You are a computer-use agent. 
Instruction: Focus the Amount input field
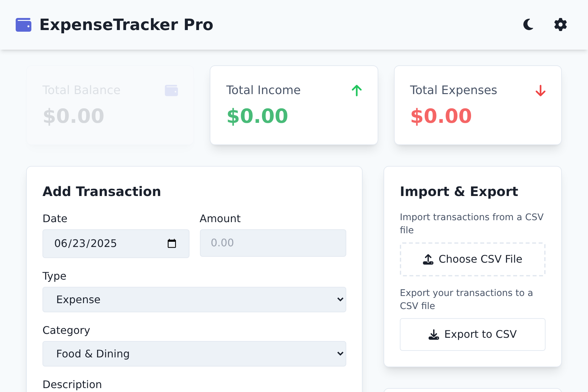[x=272, y=243]
